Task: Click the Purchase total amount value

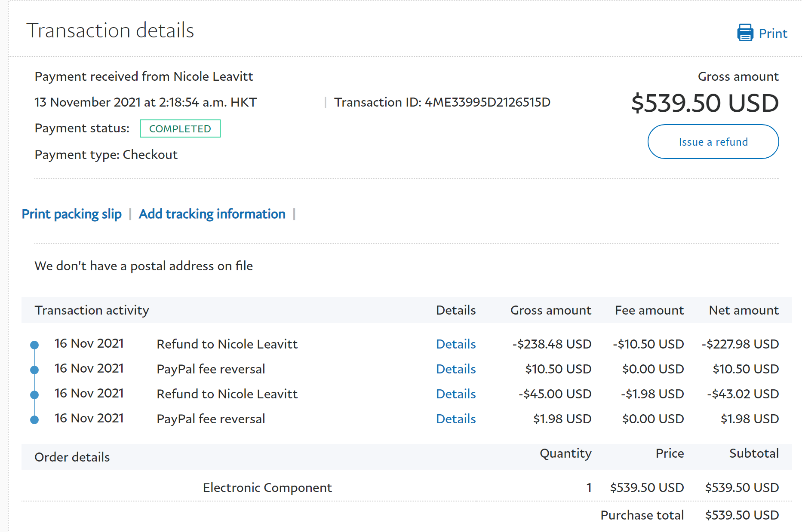Action: coord(741,515)
